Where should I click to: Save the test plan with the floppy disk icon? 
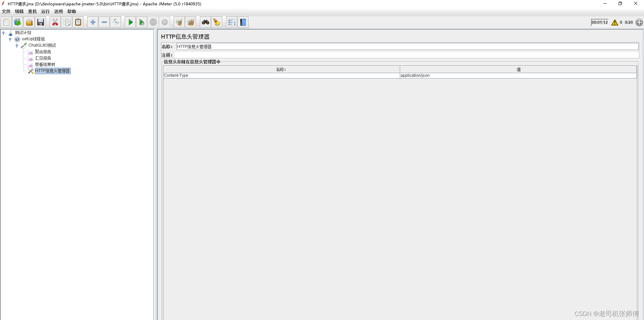tap(41, 22)
